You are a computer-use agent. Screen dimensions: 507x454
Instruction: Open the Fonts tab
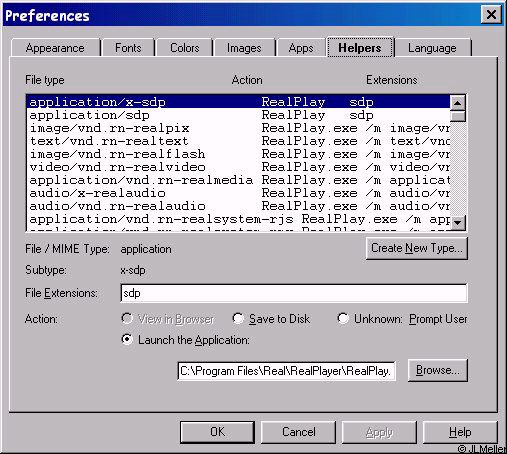pyautogui.click(x=128, y=48)
